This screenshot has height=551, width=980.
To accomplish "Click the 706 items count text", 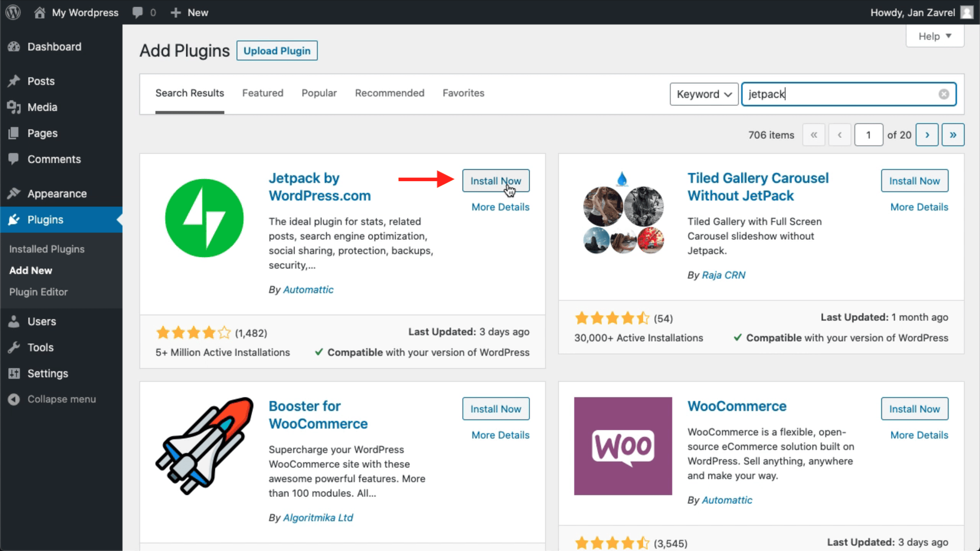I will (x=771, y=135).
